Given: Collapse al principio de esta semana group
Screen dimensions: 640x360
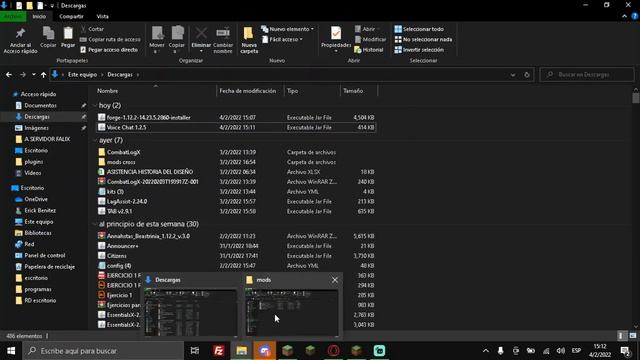Looking at the screenshot, I should (x=95, y=224).
